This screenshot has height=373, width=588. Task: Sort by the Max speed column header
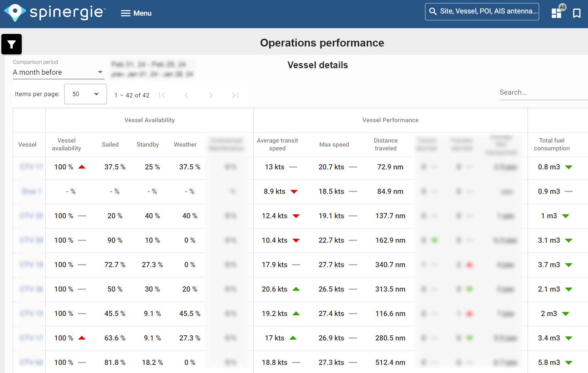(x=334, y=144)
